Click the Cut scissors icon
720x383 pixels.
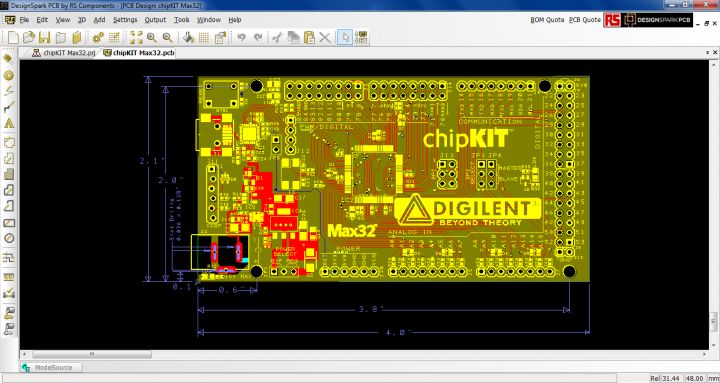click(x=276, y=37)
